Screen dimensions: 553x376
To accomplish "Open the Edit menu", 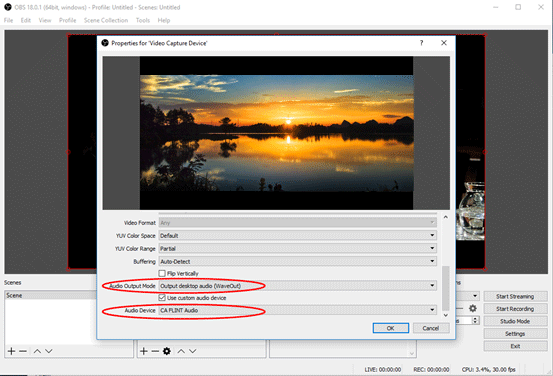I will pyautogui.click(x=26, y=20).
